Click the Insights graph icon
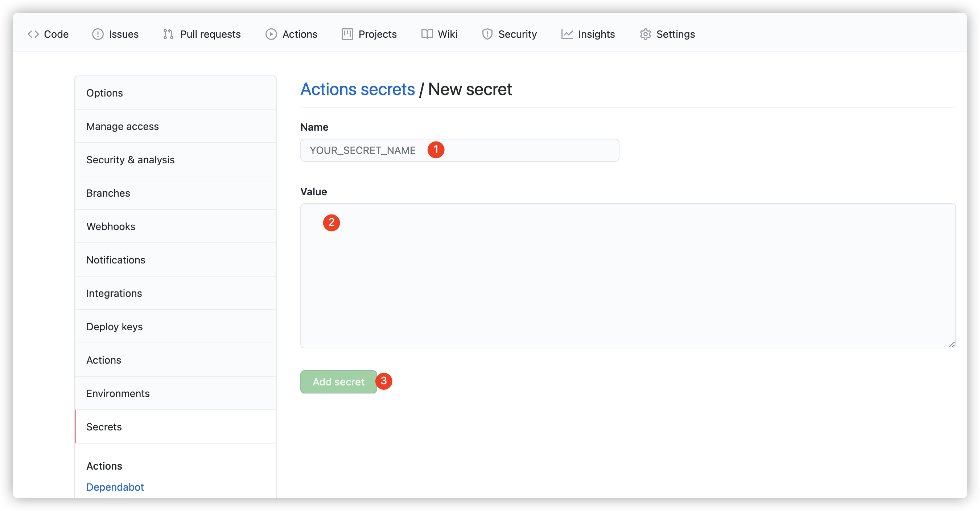The height and width of the screenshot is (511, 980). point(567,34)
